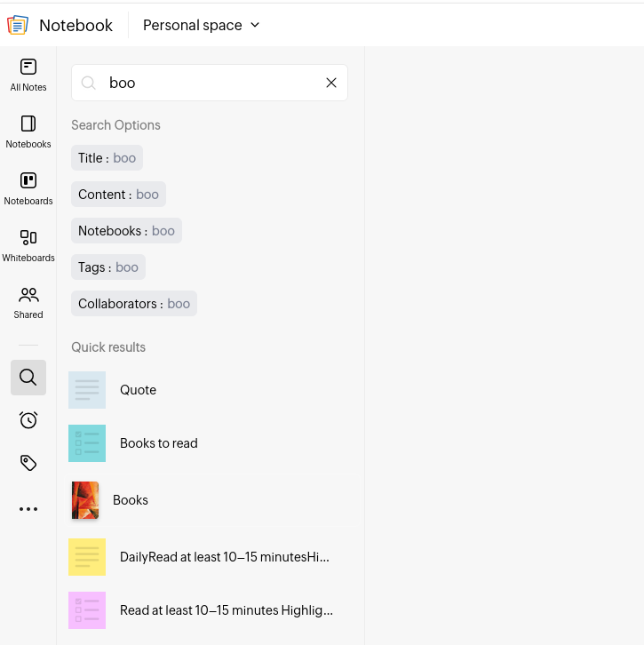Viewport: 644px width, 645px height.
Task: Open the Shared notes section
Action: click(x=28, y=302)
